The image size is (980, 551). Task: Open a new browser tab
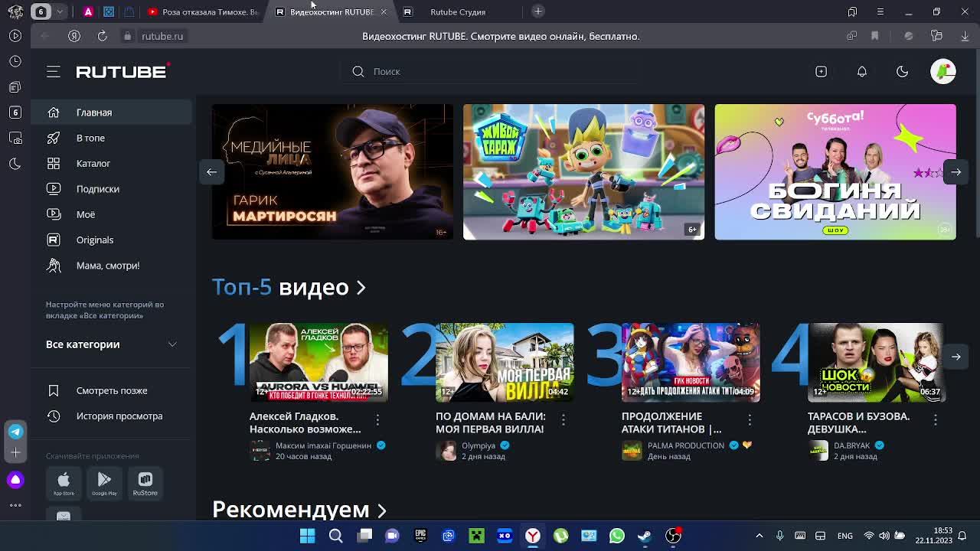[x=538, y=11]
